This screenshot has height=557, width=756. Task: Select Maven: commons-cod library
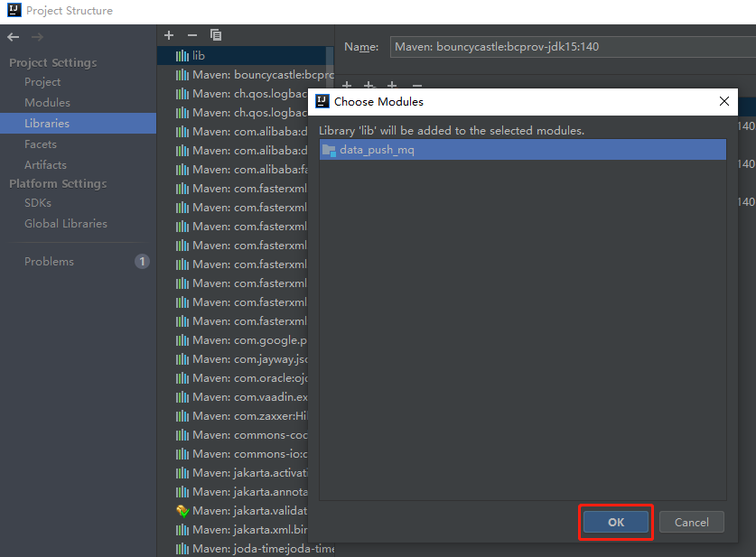(233, 434)
